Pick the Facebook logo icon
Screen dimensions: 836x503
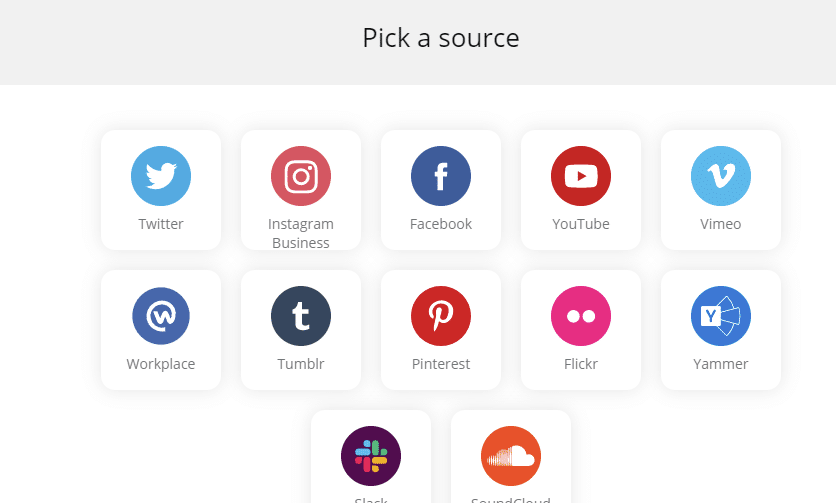tap(441, 176)
